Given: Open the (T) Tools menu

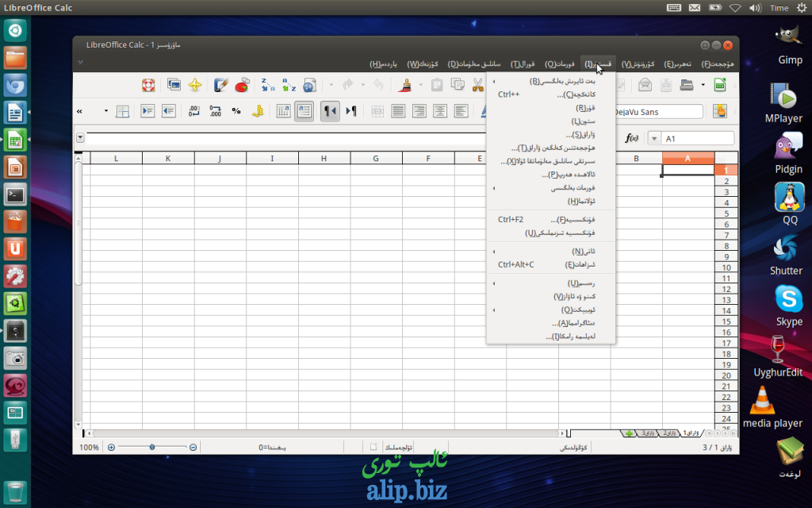Looking at the screenshot, I should click(x=522, y=63).
